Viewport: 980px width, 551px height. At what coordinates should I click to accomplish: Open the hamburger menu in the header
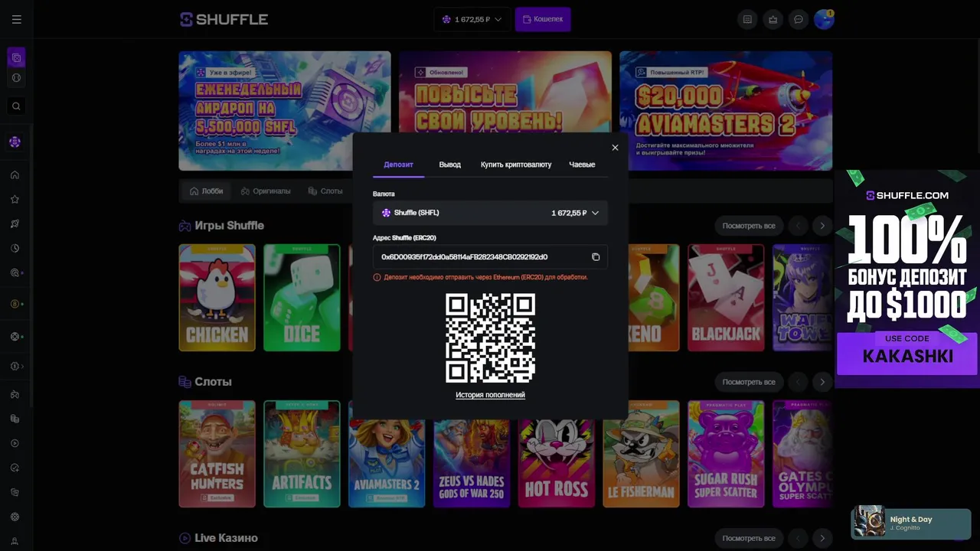pyautogui.click(x=16, y=19)
